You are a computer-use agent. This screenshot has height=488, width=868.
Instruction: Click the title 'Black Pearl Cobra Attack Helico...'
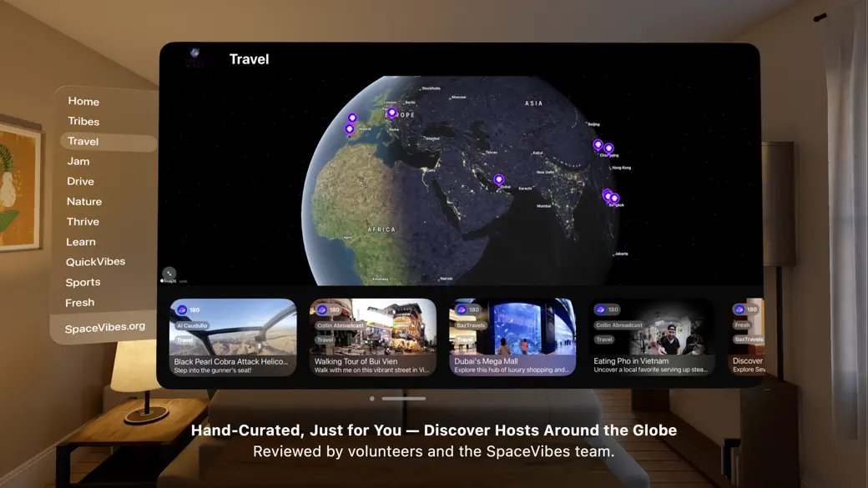pos(231,361)
